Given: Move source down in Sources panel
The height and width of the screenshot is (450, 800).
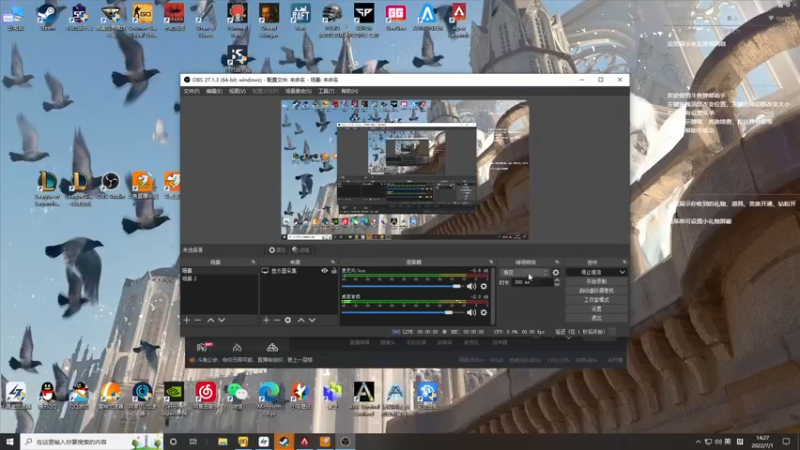Looking at the screenshot, I should tap(312, 320).
